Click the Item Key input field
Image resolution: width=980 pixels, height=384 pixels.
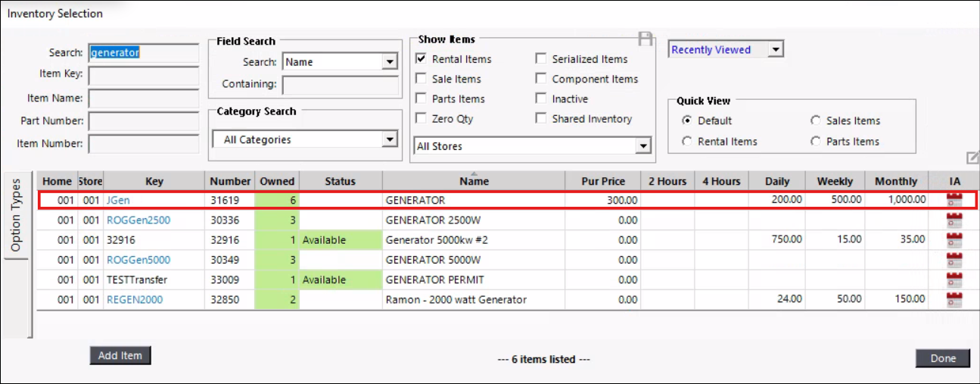(143, 75)
